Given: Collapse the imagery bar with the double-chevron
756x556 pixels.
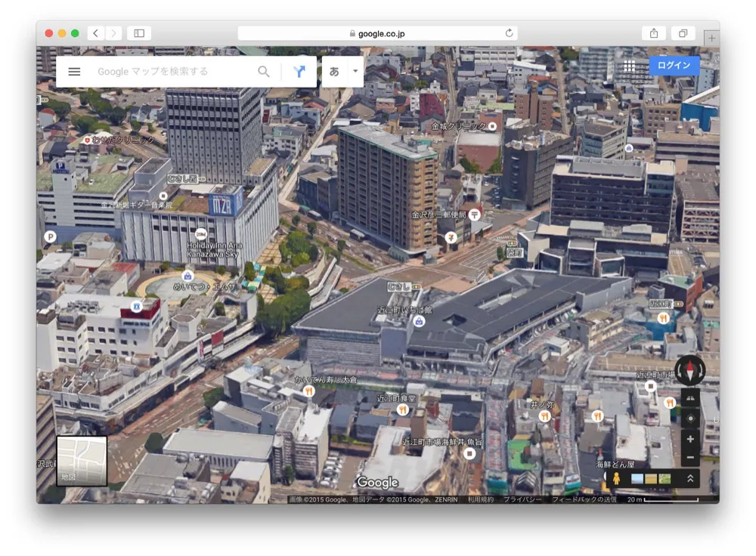Looking at the screenshot, I should [x=690, y=477].
